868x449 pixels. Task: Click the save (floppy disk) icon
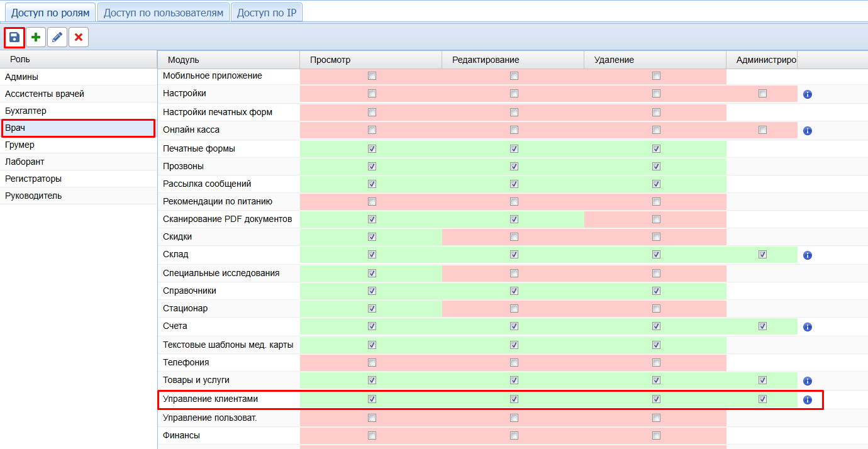point(14,38)
